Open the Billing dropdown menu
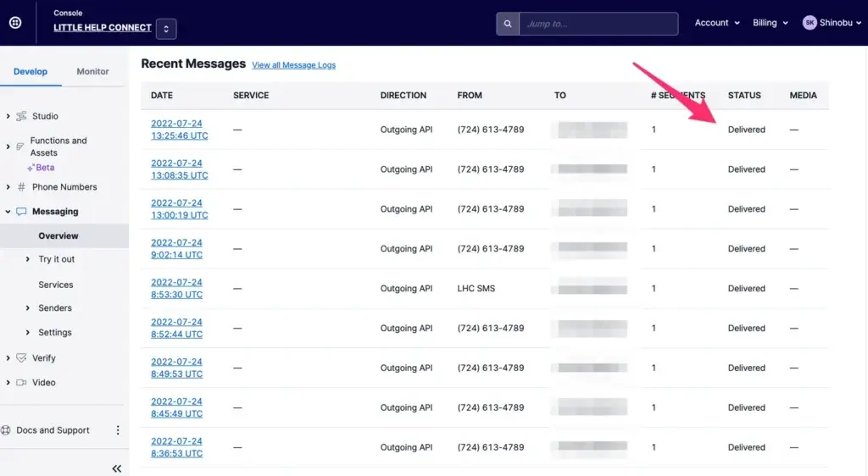The width and height of the screenshot is (868, 476). click(x=771, y=23)
